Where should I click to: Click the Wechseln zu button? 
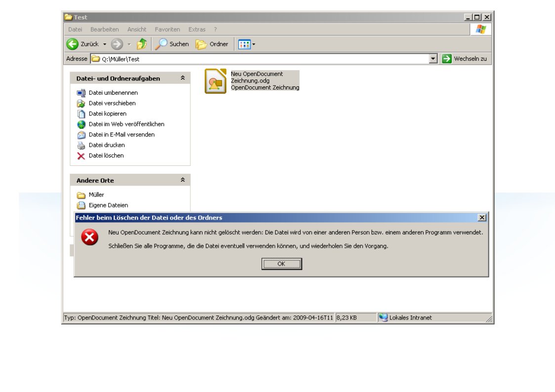[465, 59]
